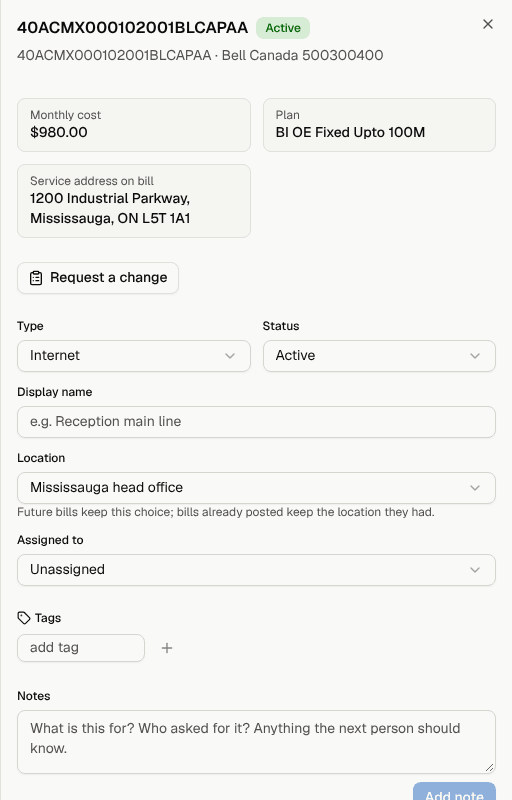This screenshot has width=512, height=800.
Task: Open the Assigned to dropdown
Action: 257,569
